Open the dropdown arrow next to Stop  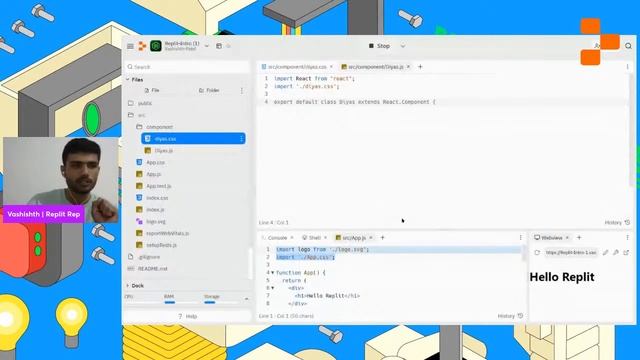tap(402, 46)
